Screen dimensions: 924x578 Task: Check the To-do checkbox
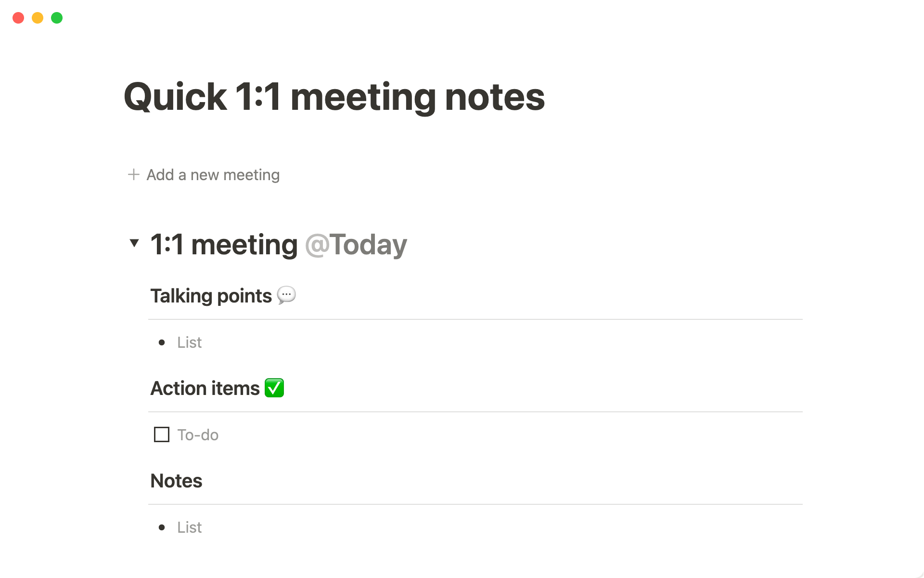point(161,434)
